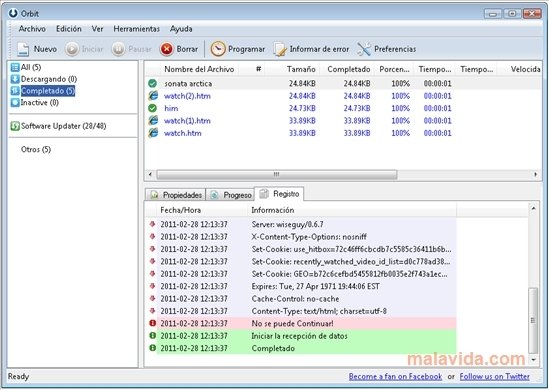The height and width of the screenshot is (390, 549).
Task: Click the Nuevo document icon
Action: 23,49
